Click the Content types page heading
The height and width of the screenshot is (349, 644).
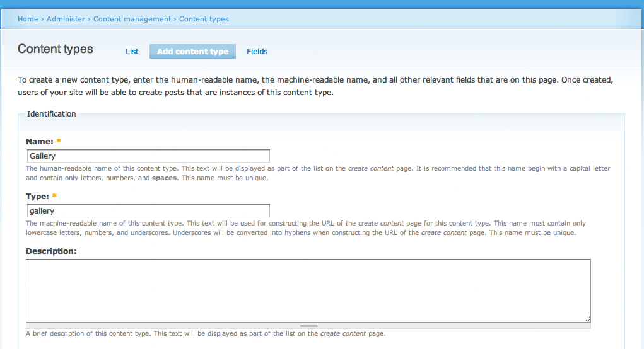(x=56, y=49)
